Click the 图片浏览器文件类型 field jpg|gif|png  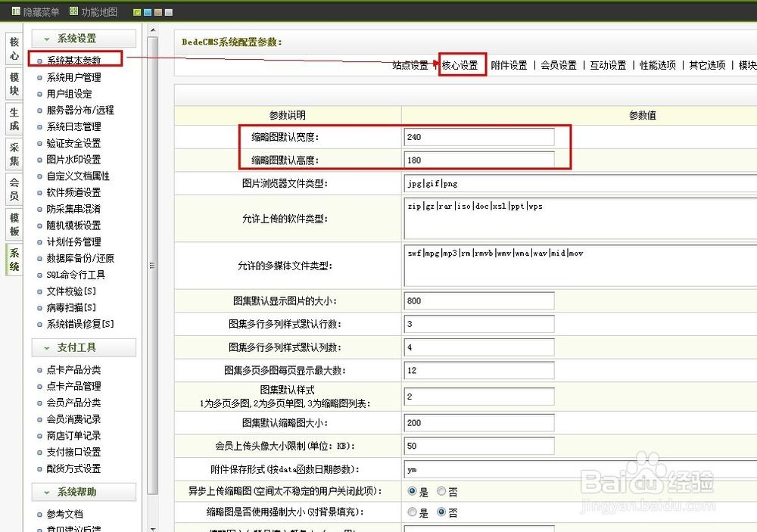pos(581,183)
